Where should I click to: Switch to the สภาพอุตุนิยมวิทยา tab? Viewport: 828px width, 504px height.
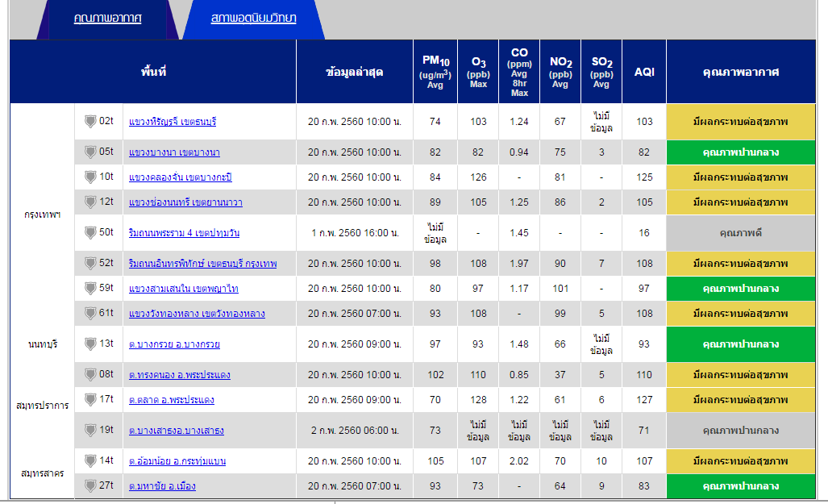(253, 18)
